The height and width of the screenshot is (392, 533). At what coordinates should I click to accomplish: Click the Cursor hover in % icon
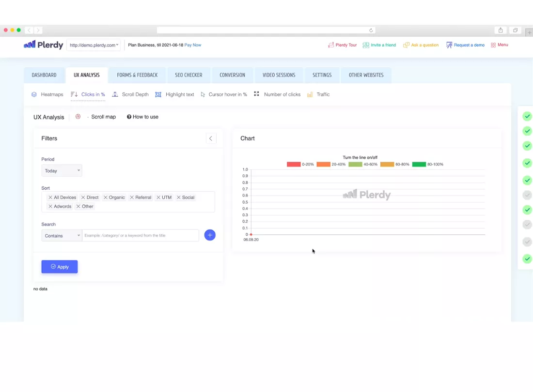click(203, 94)
